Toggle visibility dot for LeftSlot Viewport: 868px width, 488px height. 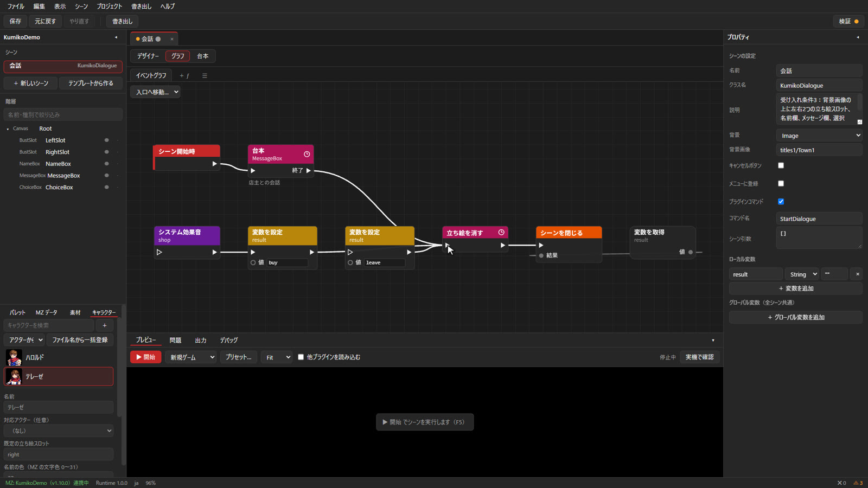coord(106,140)
